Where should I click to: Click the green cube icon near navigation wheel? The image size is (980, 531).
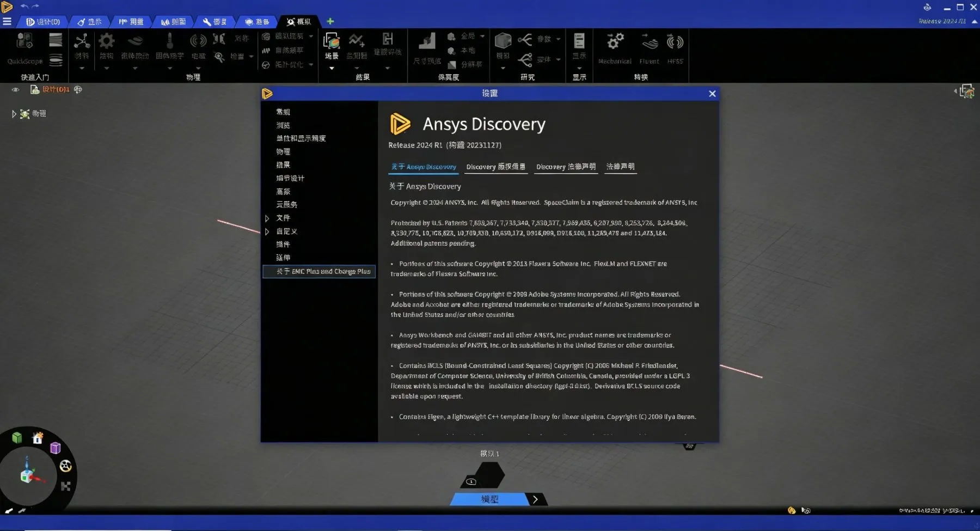point(17,437)
